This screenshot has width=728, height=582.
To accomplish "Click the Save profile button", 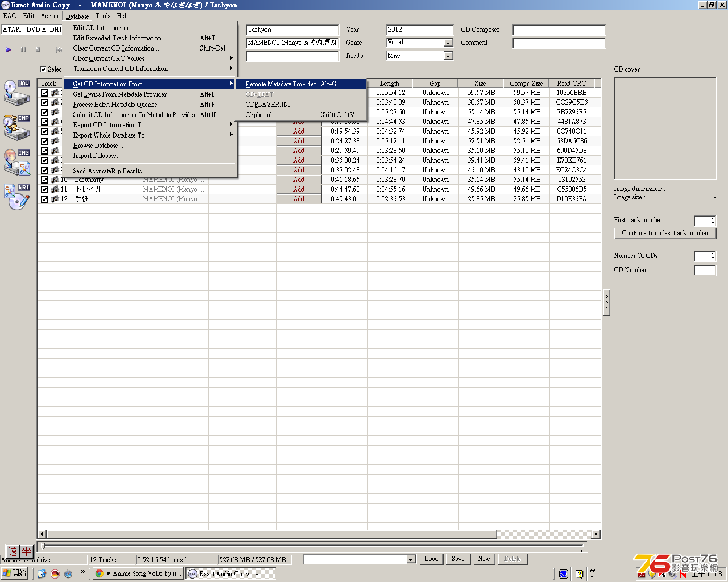I will [x=458, y=559].
